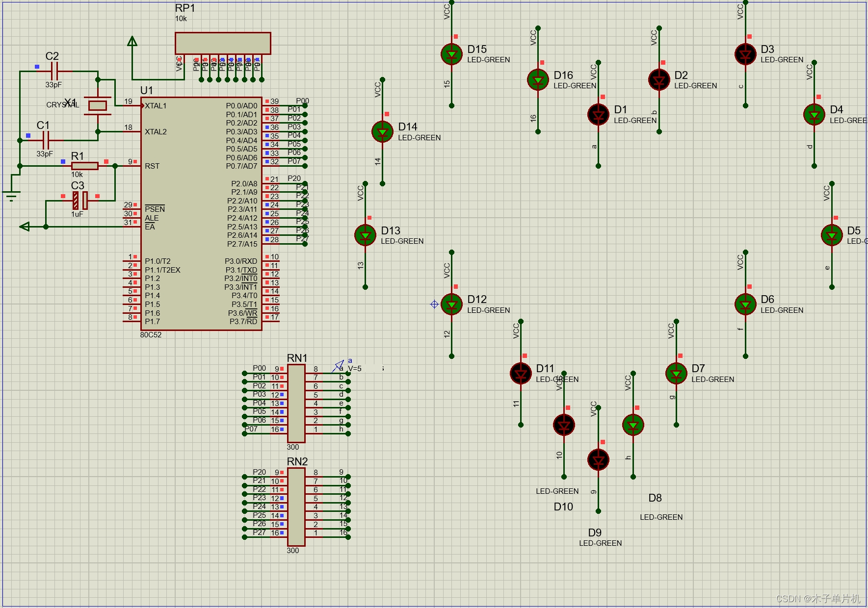Click the RST pin label

point(152,166)
